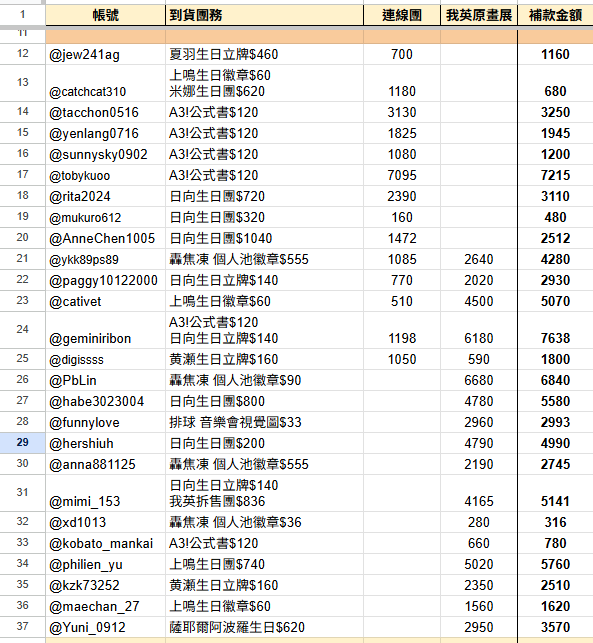Select cell with value 3130
593x643 pixels.
(401, 112)
